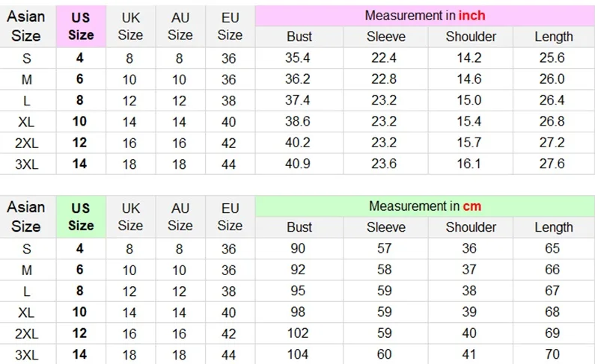Click the green US Size header cell
Image resolution: width=595 pixels, height=364 pixels.
(x=82, y=217)
